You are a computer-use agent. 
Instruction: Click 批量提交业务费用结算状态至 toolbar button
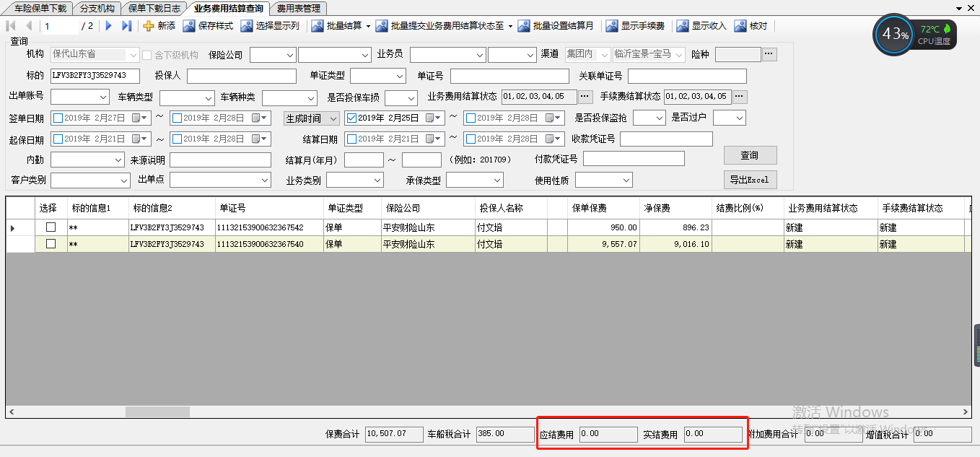[x=440, y=26]
